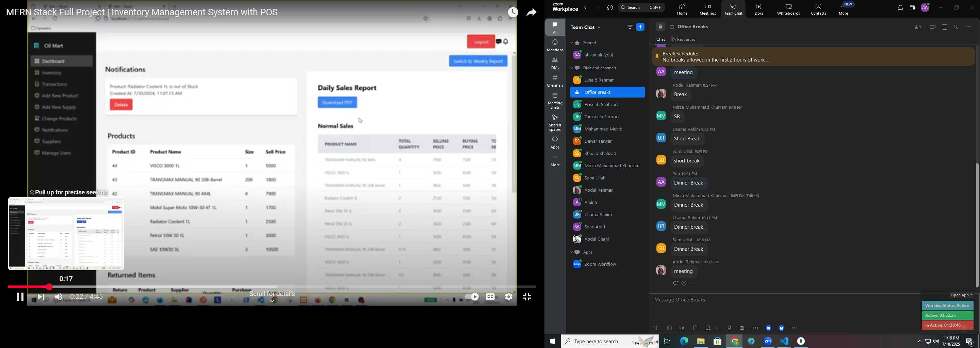Open the GIF picker in composer
The height and width of the screenshot is (348, 980).
[682, 328]
